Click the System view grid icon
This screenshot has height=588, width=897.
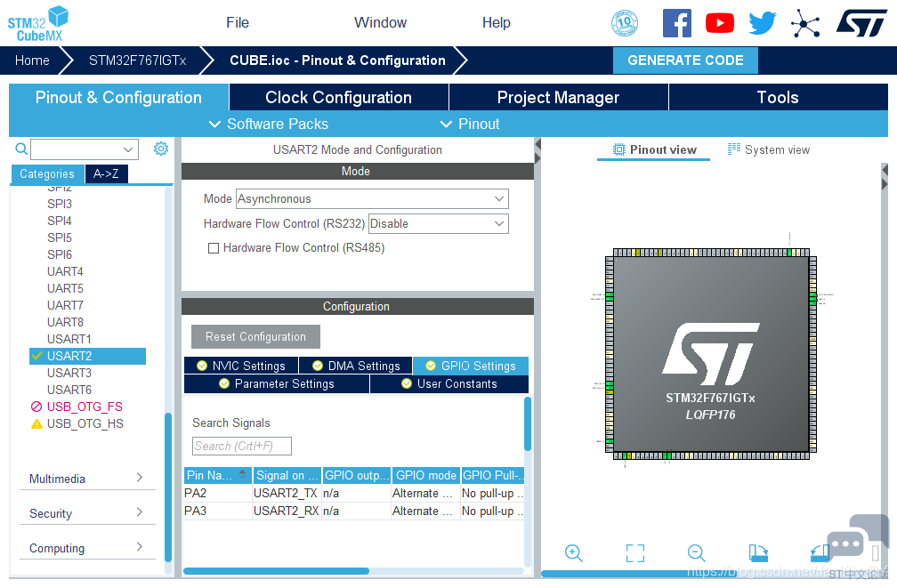coord(734,149)
